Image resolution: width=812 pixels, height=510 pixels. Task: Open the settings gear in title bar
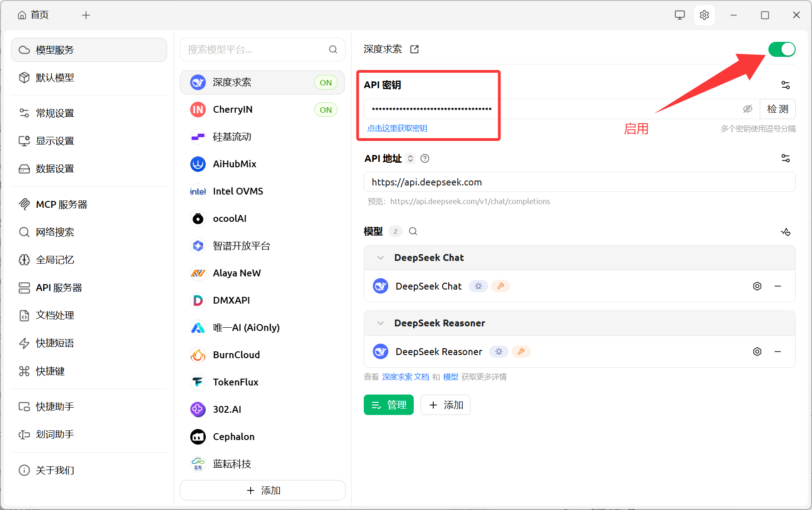point(704,15)
